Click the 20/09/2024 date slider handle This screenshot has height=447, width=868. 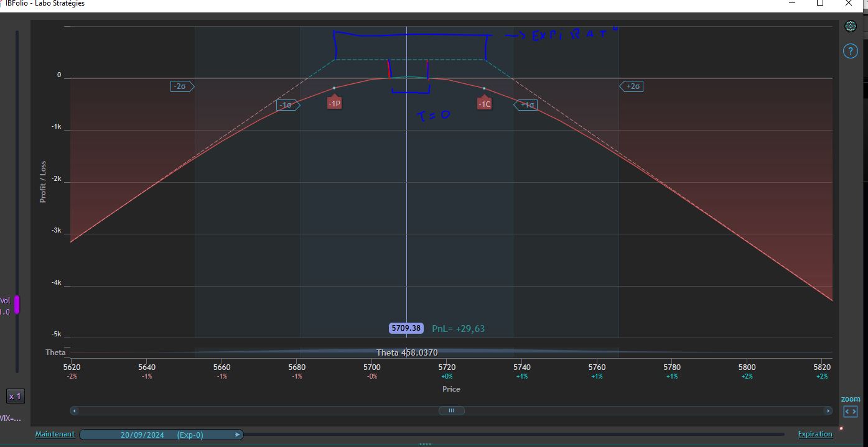161,435
